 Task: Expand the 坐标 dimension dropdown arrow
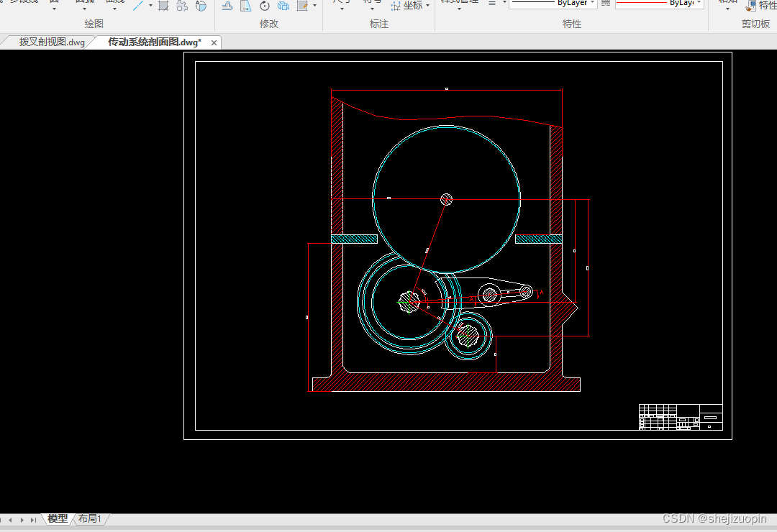pyautogui.click(x=427, y=6)
